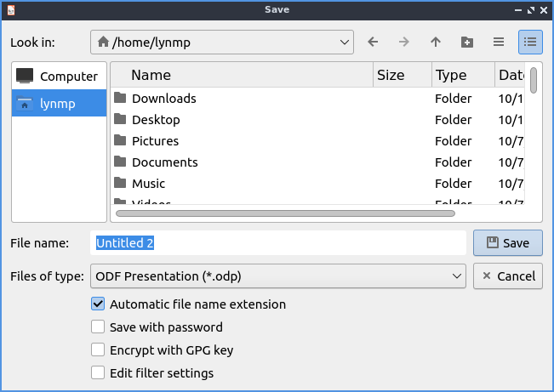Image resolution: width=554 pixels, height=392 pixels.
Task: Uncheck Automatic file name extension
Action: (99, 304)
